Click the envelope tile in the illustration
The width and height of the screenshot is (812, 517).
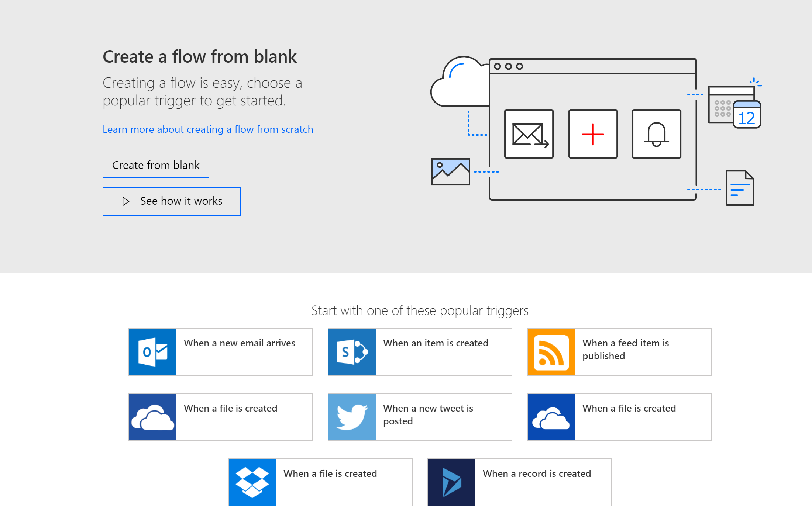[529, 134]
